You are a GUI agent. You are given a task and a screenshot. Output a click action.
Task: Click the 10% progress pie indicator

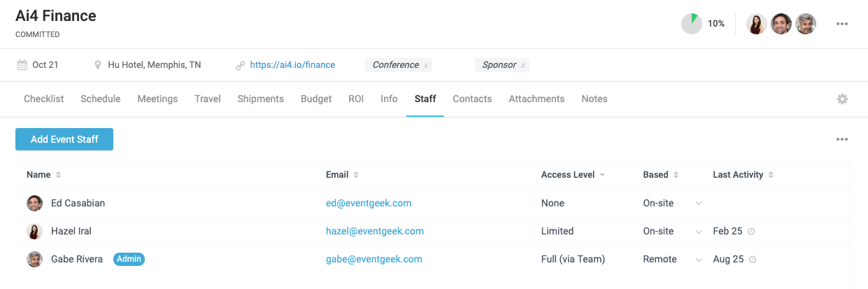click(692, 24)
